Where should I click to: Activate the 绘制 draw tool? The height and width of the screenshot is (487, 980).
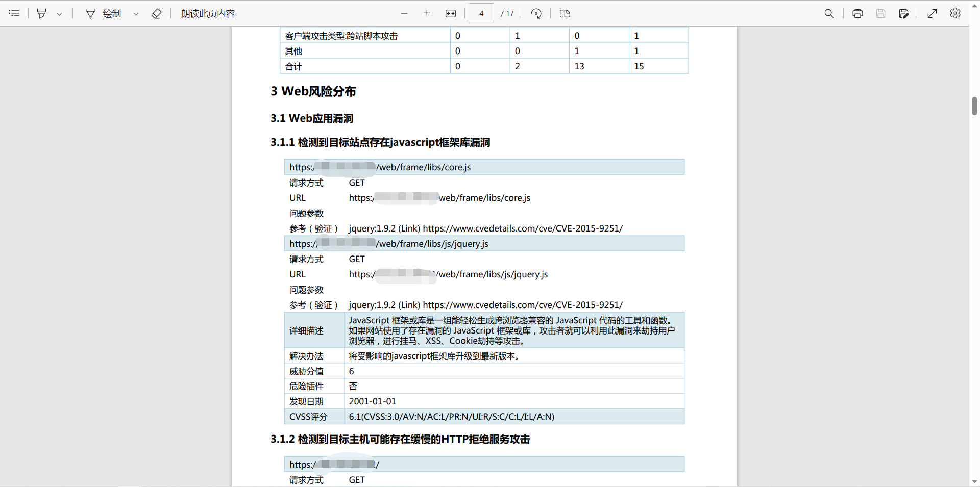pos(104,13)
